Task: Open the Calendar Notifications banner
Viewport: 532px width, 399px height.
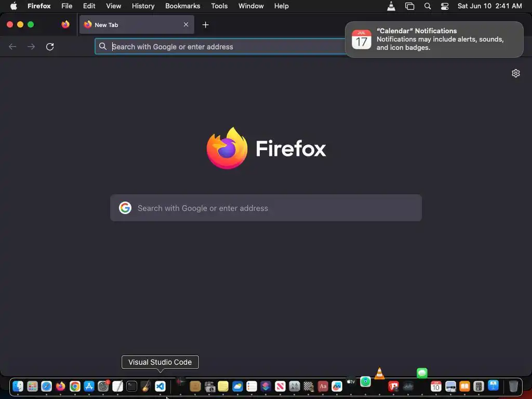Action: (x=434, y=39)
